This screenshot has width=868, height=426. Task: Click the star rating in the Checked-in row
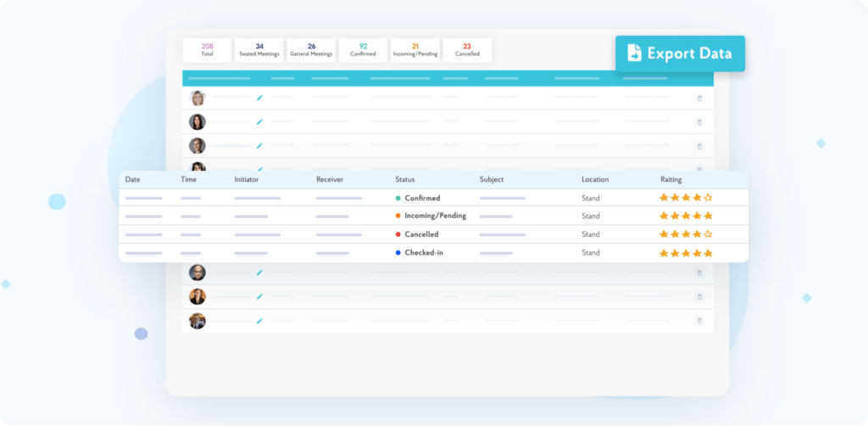click(686, 253)
